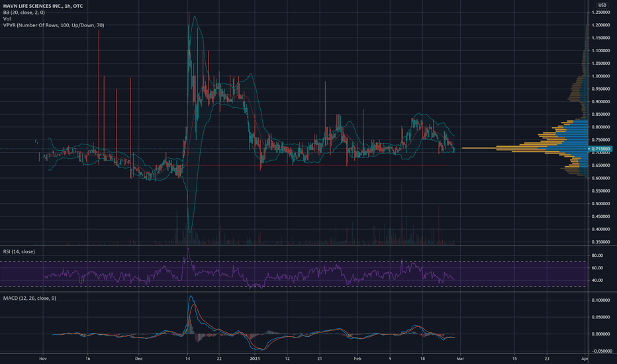Image resolution: width=617 pixels, height=364 pixels.
Task: Click the 0.350000 price axis label
Action: tap(600, 242)
